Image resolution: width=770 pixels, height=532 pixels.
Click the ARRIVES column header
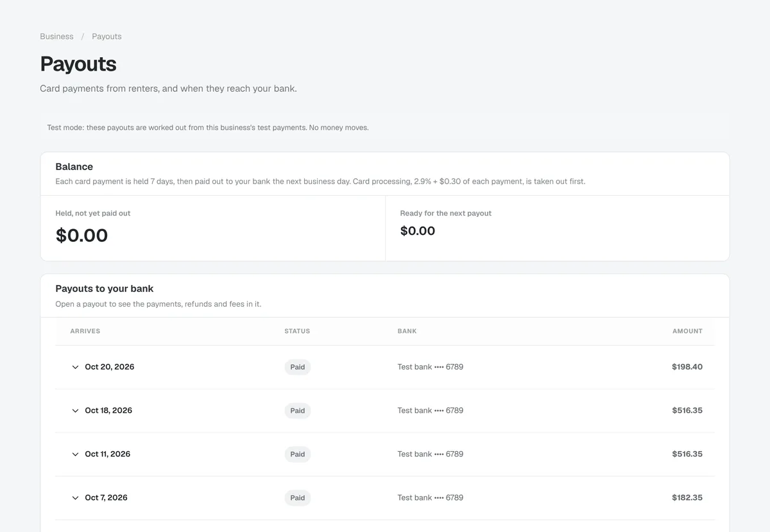click(x=85, y=331)
